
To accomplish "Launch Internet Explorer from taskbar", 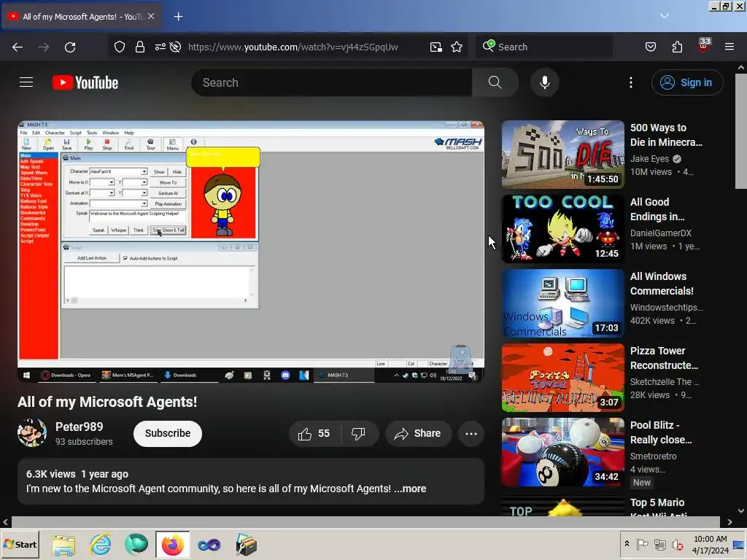I will coord(100,544).
